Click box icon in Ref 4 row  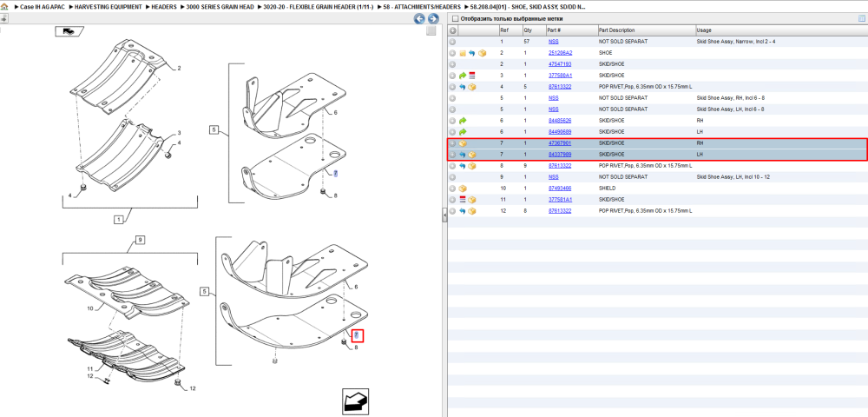pos(472,87)
